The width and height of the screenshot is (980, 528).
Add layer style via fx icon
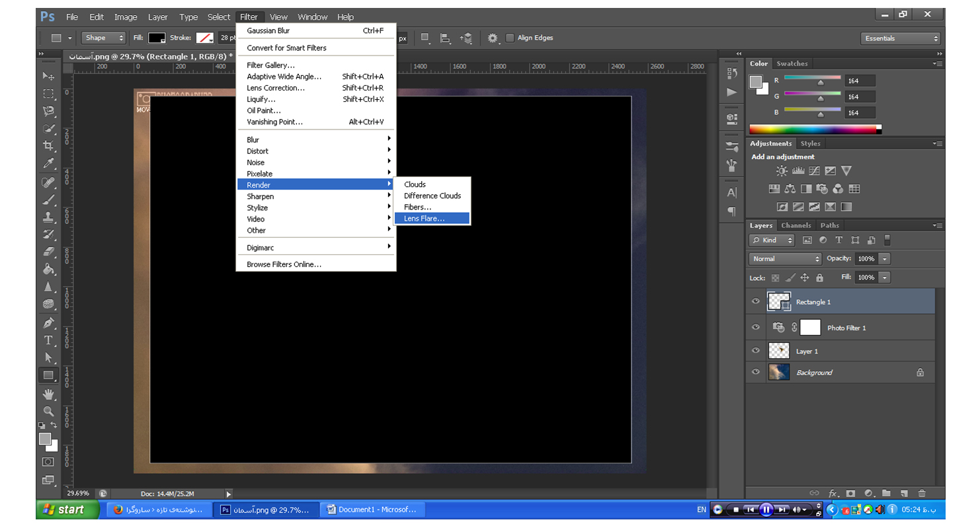[833, 493]
